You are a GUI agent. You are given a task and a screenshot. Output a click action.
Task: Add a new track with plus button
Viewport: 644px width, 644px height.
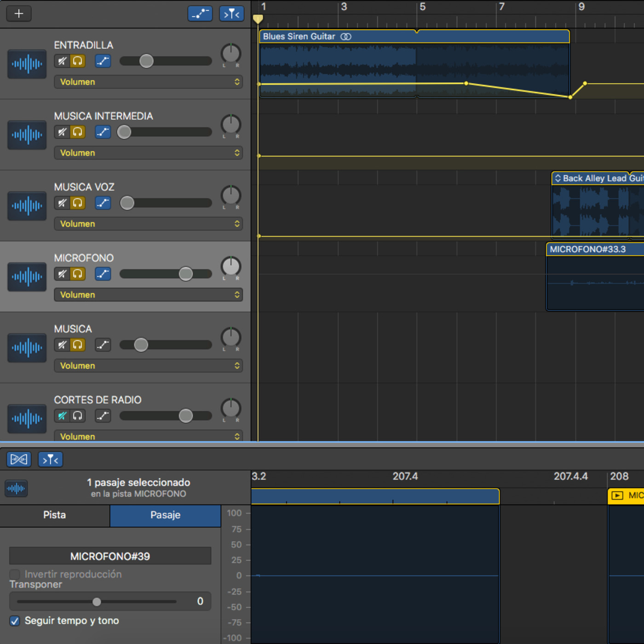click(x=19, y=14)
